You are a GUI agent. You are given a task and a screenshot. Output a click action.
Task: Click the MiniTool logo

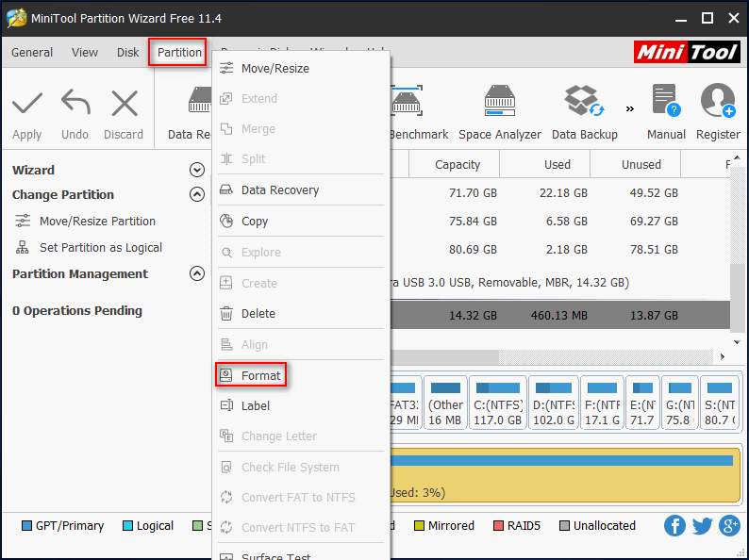tap(687, 52)
